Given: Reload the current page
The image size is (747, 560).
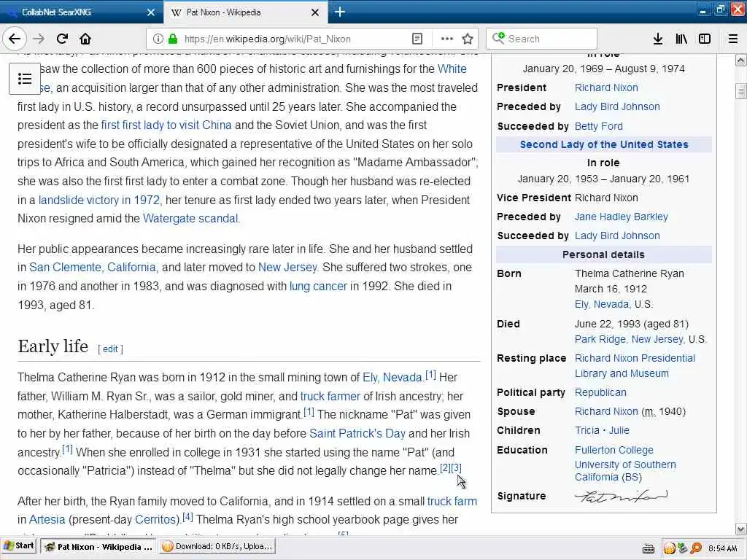Looking at the screenshot, I should 62,39.
